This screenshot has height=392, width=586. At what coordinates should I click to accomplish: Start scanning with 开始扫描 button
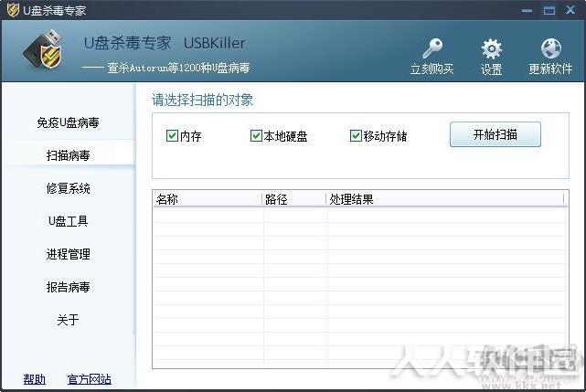(x=495, y=134)
